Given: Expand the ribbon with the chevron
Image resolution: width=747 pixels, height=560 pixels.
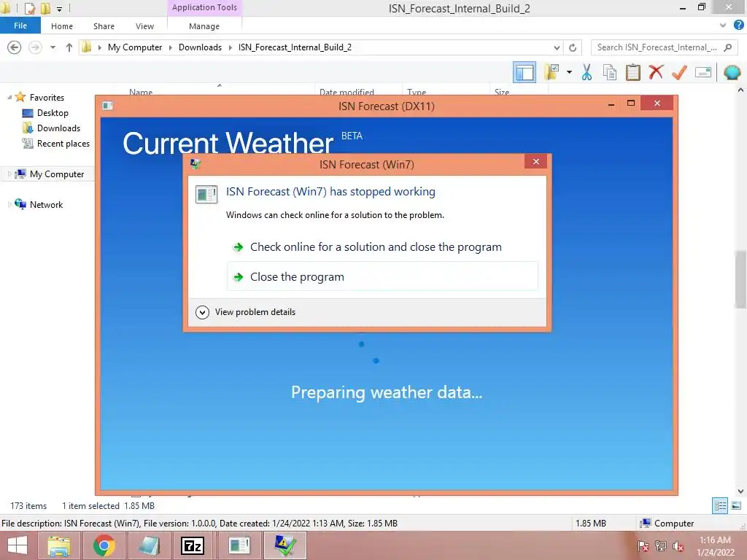Looking at the screenshot, I should [723, 26].
